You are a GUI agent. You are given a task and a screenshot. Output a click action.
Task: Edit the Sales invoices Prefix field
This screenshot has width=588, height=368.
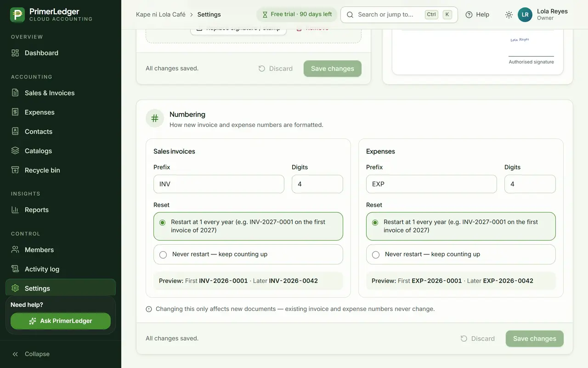click(219, 184)
